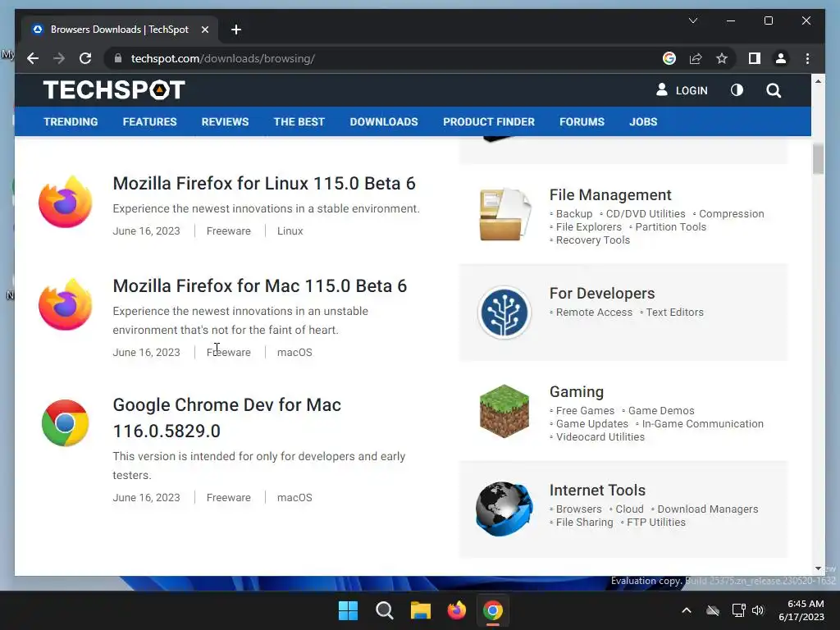Open Windows taskbar search
This screenshot has height=630, width=840.
click(384, 610)
